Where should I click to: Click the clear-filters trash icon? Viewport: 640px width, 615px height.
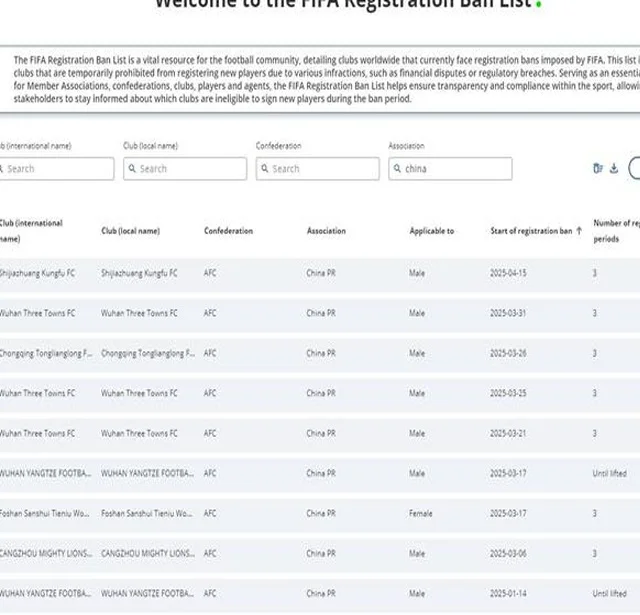point(598,168)
